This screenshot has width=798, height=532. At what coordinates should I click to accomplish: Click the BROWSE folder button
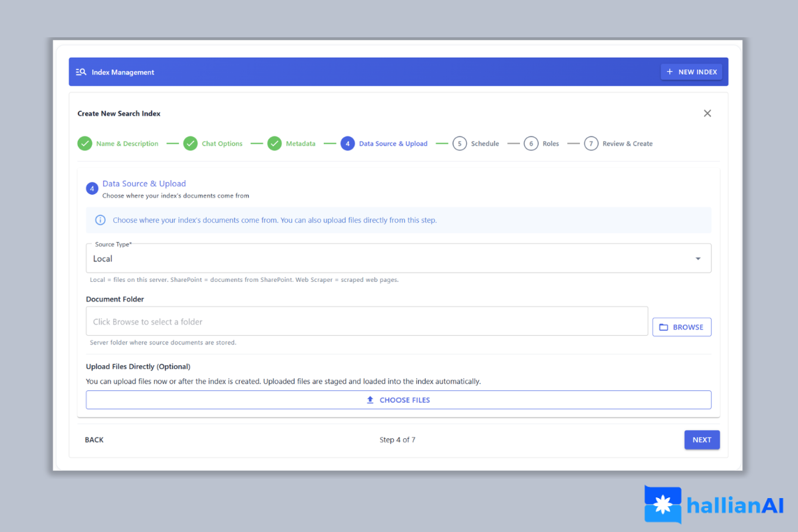[682, 327]
